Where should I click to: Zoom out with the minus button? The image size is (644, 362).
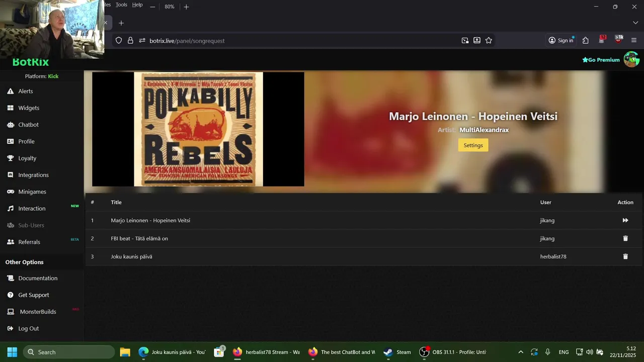tap(152, 7)
